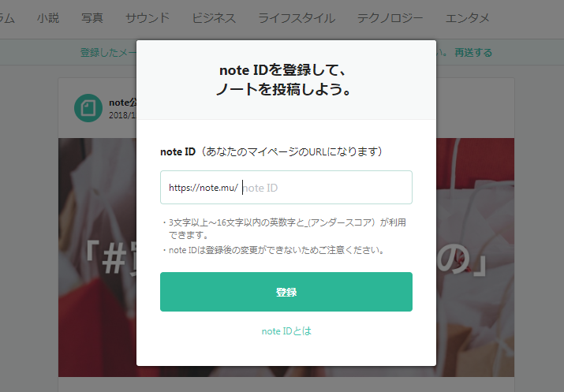The width and height of the screenshot is (564, 392).
Task: Open the エンタメ category tab
Action: (x=467, y=18)
